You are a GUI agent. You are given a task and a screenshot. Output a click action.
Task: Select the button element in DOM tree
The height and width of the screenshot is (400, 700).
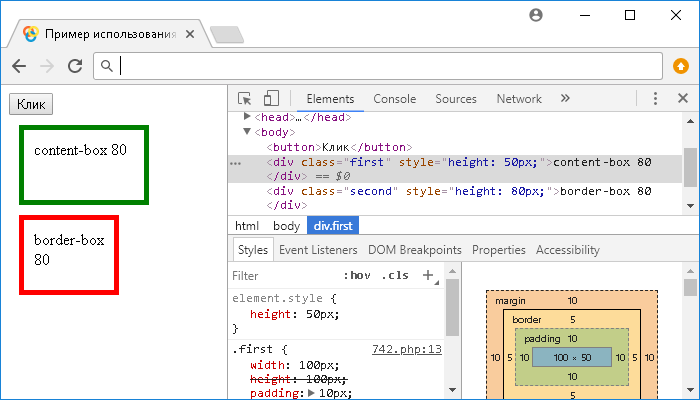339,147
